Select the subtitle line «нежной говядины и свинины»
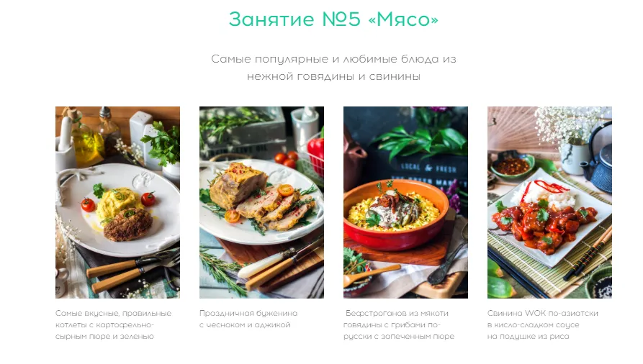Screen dimensions: 643x364 333,76
